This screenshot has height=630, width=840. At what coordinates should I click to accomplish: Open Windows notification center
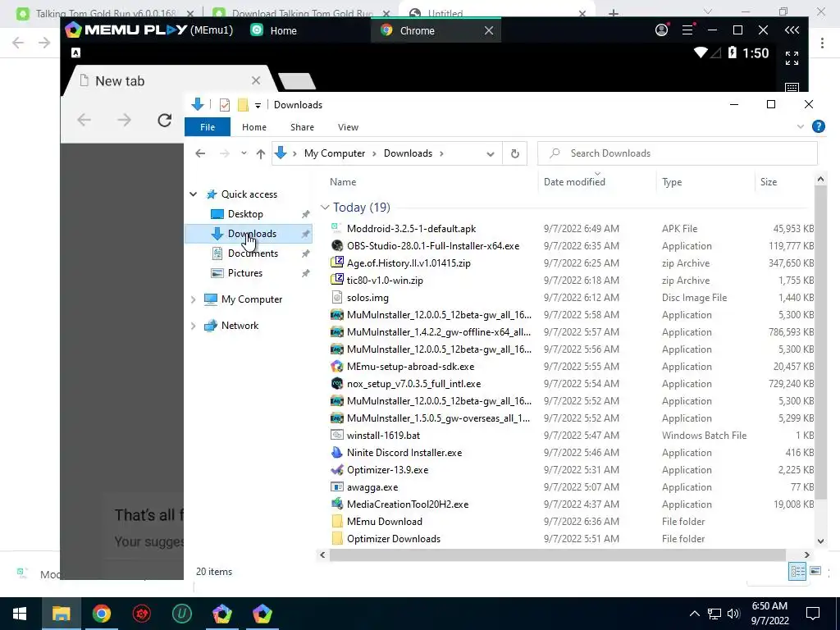[x=813, y=614]
